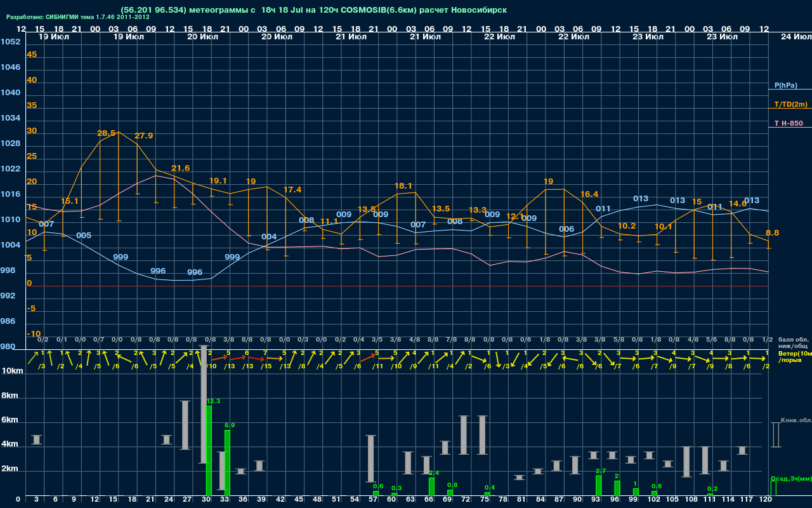Click the 10km height axis label

pyautogui.click(x=13, y=371)
